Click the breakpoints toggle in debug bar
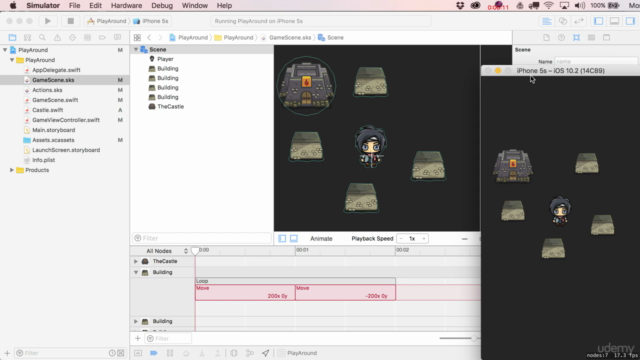 [153, 353]
